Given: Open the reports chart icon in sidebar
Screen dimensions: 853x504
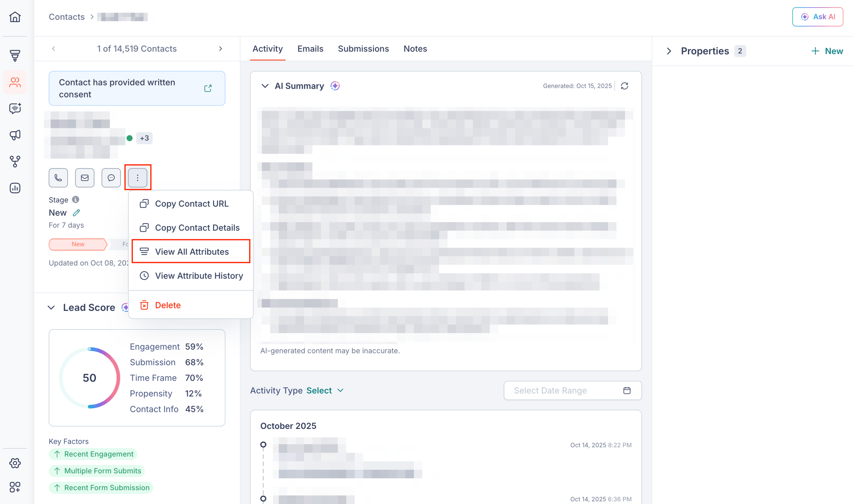Looking at the screenshot, I should (x=15, y=188).
